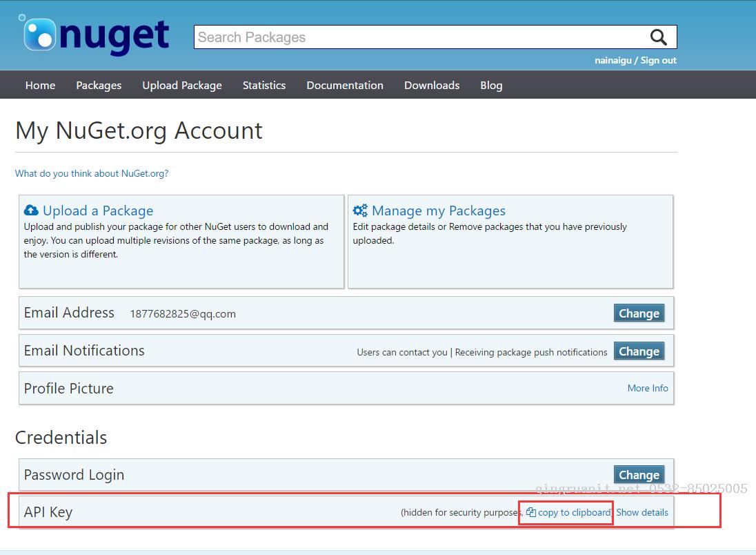Open the nainaigu profile link
This screenshot has height=555, width=756.
(613, 60)
